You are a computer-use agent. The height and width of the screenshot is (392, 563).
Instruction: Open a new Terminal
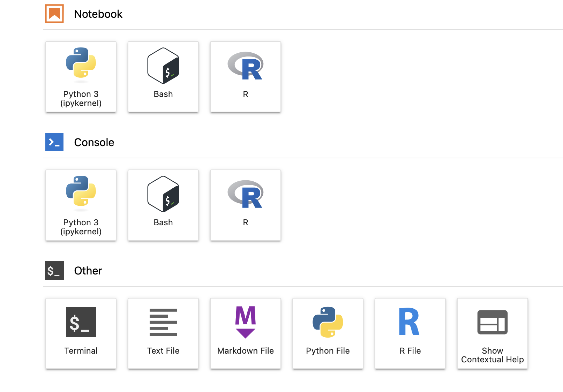point(81,333)
